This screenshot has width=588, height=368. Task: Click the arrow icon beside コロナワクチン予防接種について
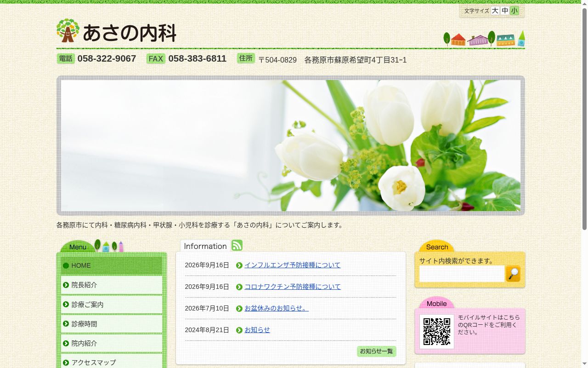(239, 287)
